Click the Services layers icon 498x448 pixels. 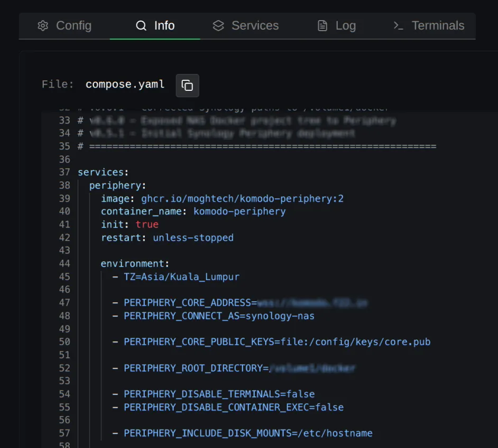point(218,26)
